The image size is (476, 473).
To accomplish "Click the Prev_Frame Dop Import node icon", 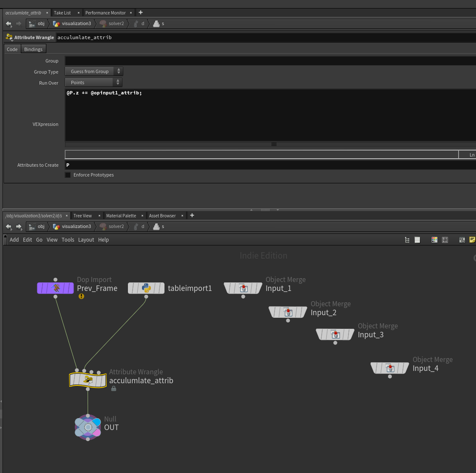I will tap(55, 288).
